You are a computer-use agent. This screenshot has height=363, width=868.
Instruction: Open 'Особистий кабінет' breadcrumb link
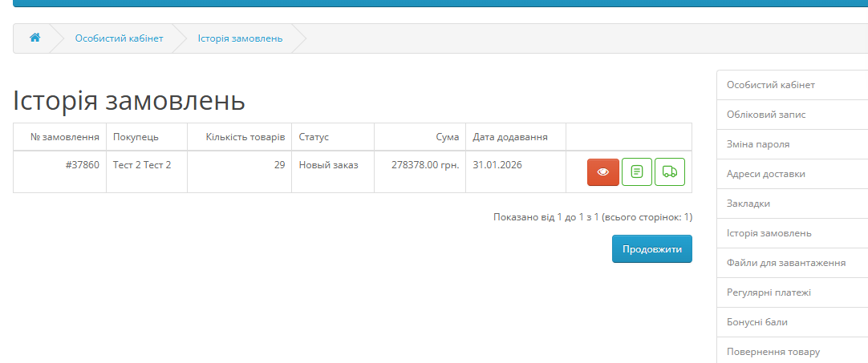119,38
